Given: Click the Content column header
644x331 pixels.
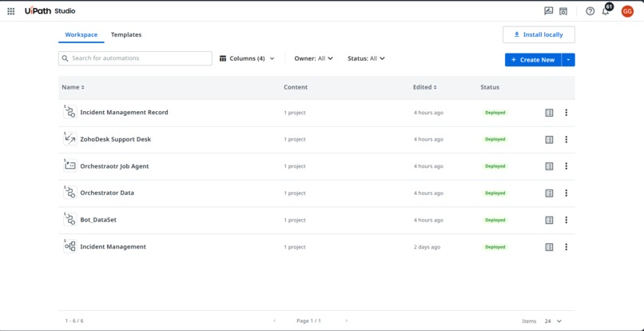Looking at the screenshot, I should pyautogui.click(x=296, y=87).
